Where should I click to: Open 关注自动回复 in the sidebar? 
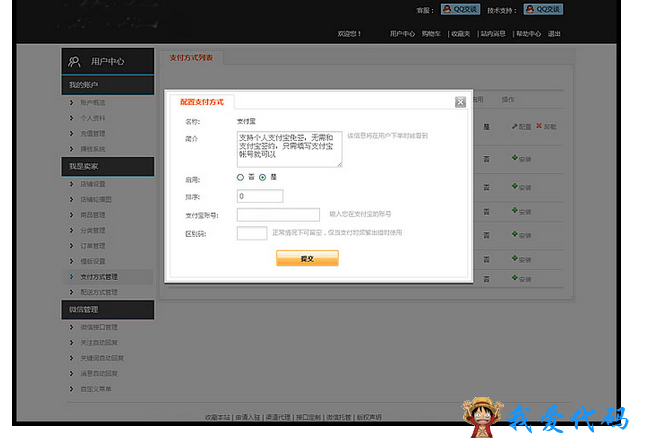(x=99, y=342)
